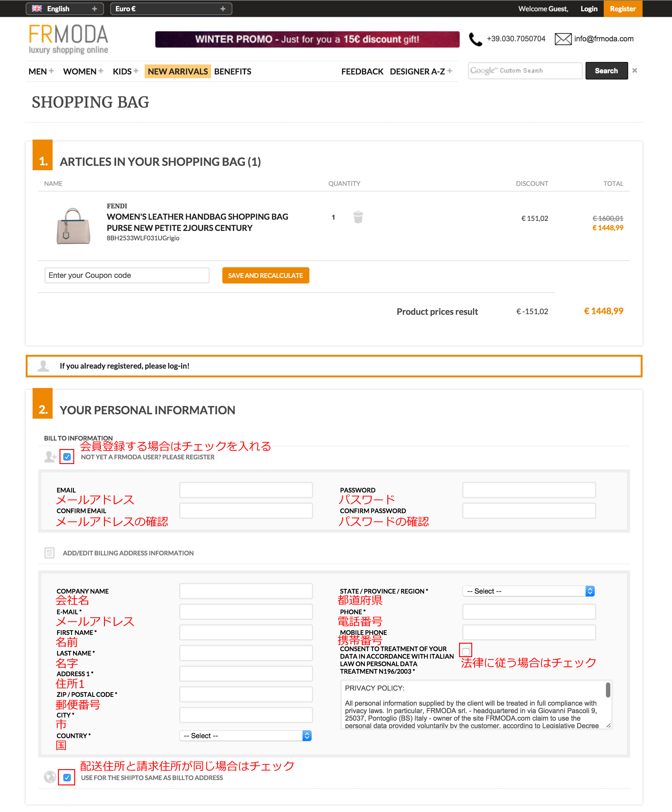The image size is (672, 812).
Task: Click the billing address document icon
Action: click(49, 553)
